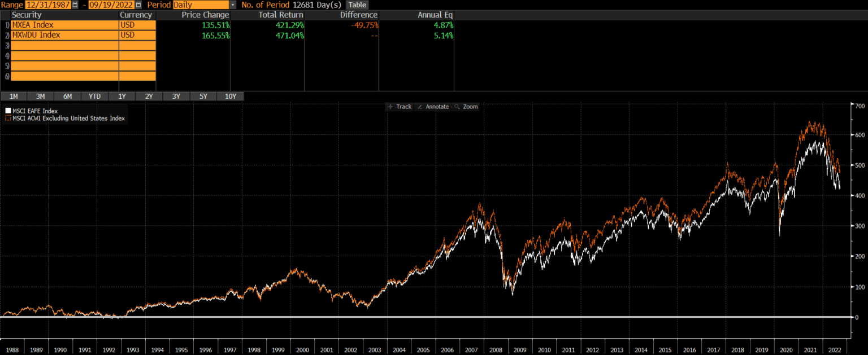Image resolution: width=868 pixels, height=355 pixels.
Task: Select the MXEA Index security field
Action: click(x=65, y=25)
